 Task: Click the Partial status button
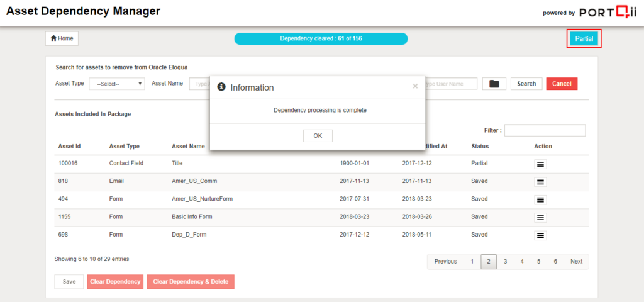coord(584,39)
